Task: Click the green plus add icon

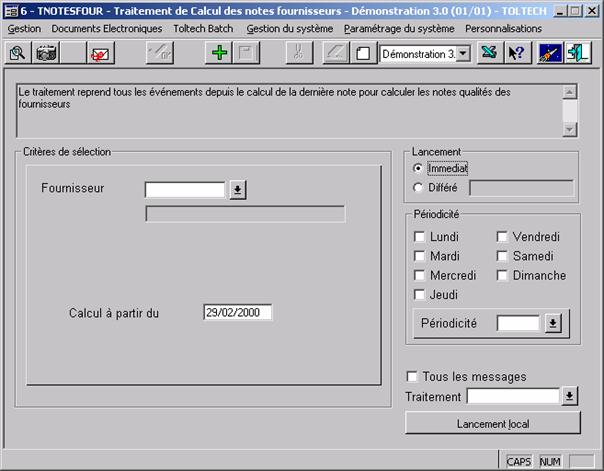Action: [220, 53]
